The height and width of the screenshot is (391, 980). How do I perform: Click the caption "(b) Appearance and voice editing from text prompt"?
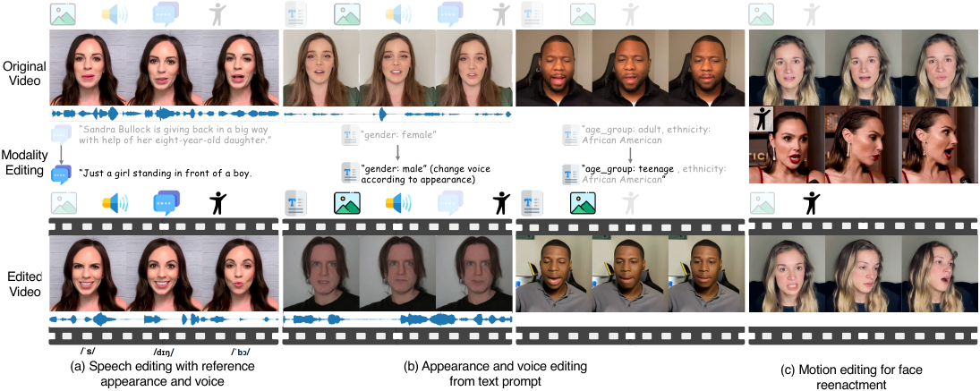497,371
